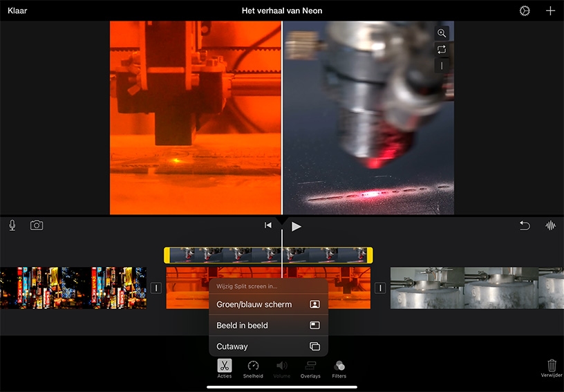
Task: Select the neon city signs clip
Action: coord(73,288)
